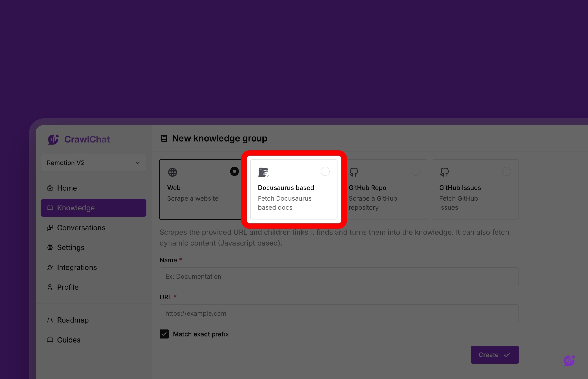Click the floating CrawlChat widget icon

click(x=569, y=360)
